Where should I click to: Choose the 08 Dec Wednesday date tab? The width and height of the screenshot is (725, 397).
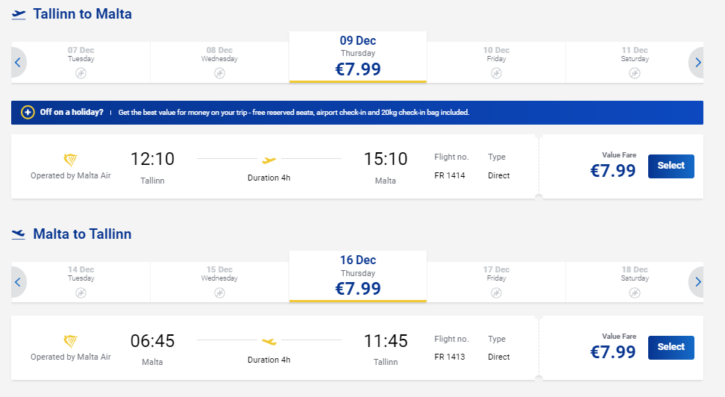click(x=220, y=62)
